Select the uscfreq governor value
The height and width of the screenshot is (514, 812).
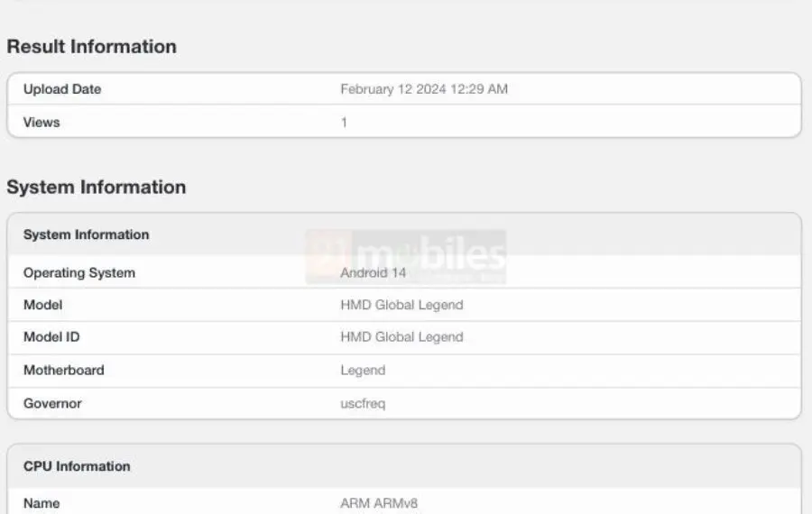point(363,404)
